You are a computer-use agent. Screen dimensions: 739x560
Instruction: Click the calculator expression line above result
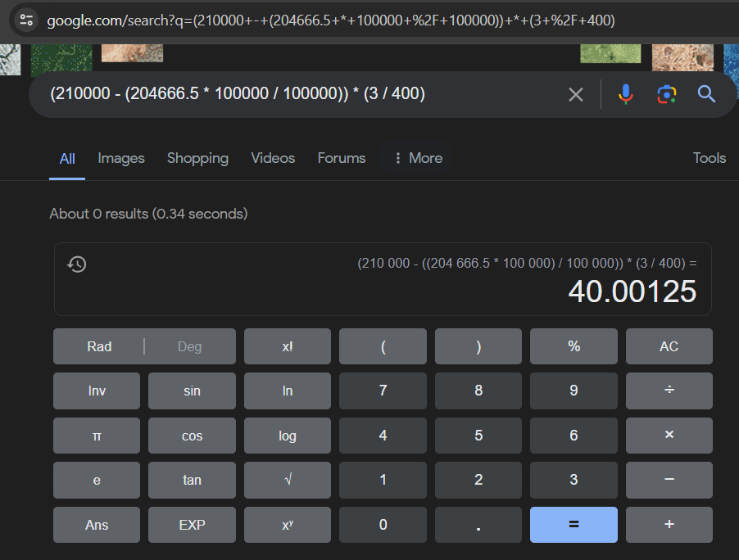tap(527, 263)
